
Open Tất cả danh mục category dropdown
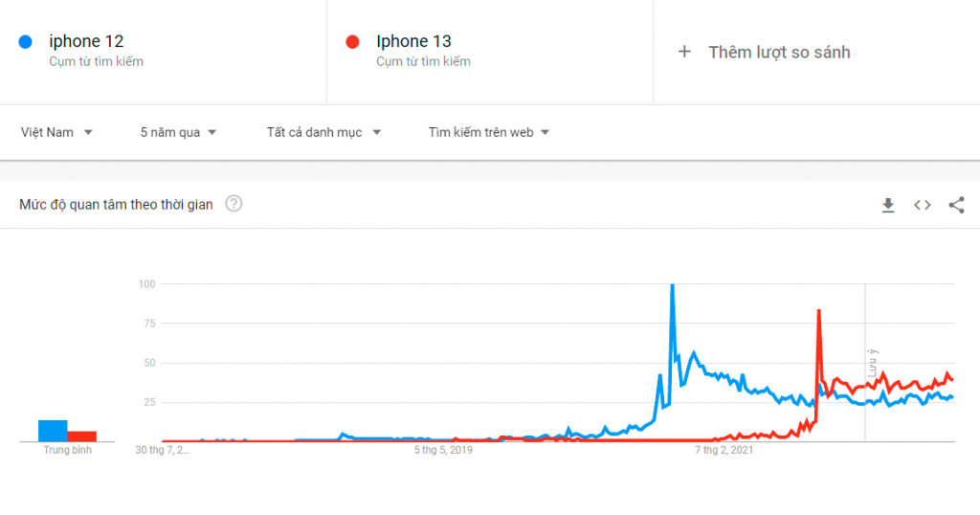(x=323, y=132)
